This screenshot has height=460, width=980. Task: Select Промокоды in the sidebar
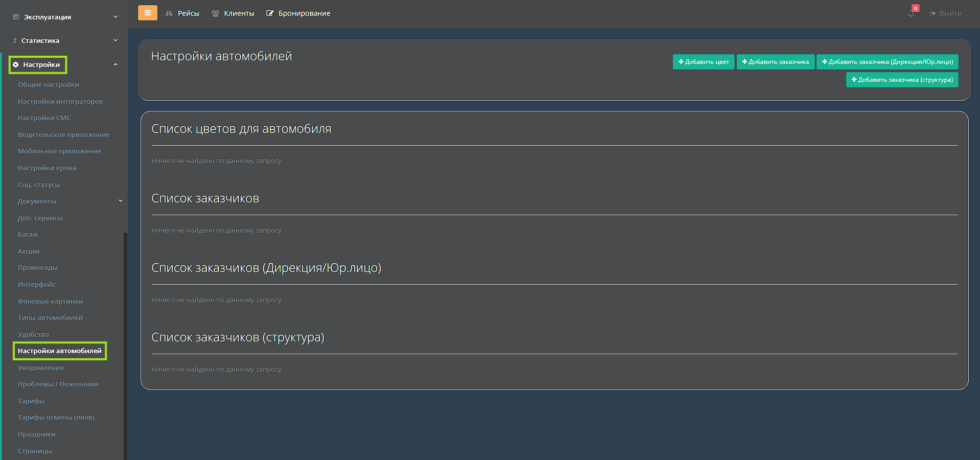38,268
